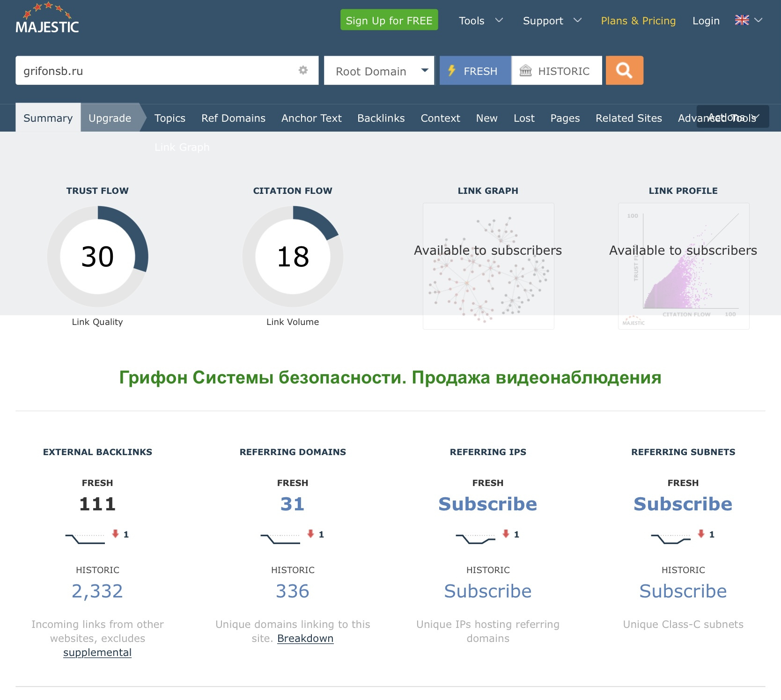Open the Ref Domains tab

point(233,118)
